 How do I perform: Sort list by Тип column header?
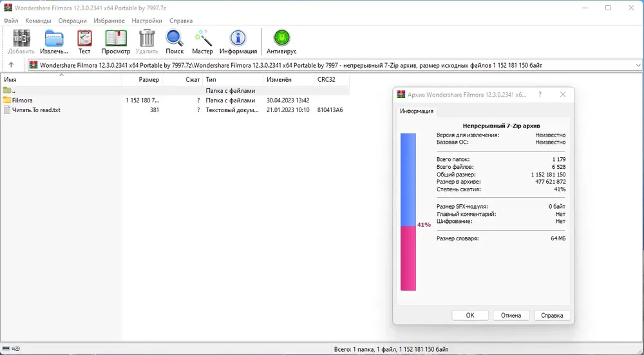coord(233,79)
